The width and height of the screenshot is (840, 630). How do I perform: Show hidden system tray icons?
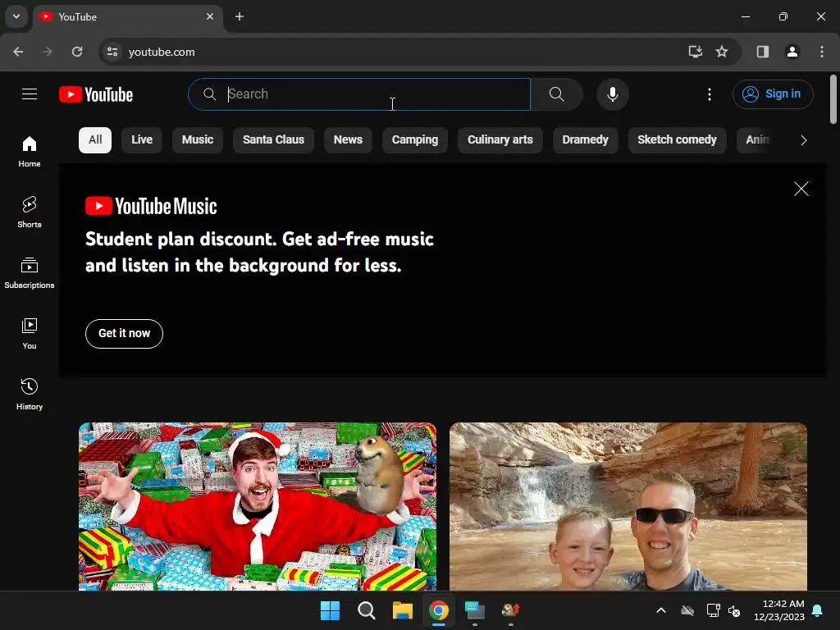click(661, 610)
